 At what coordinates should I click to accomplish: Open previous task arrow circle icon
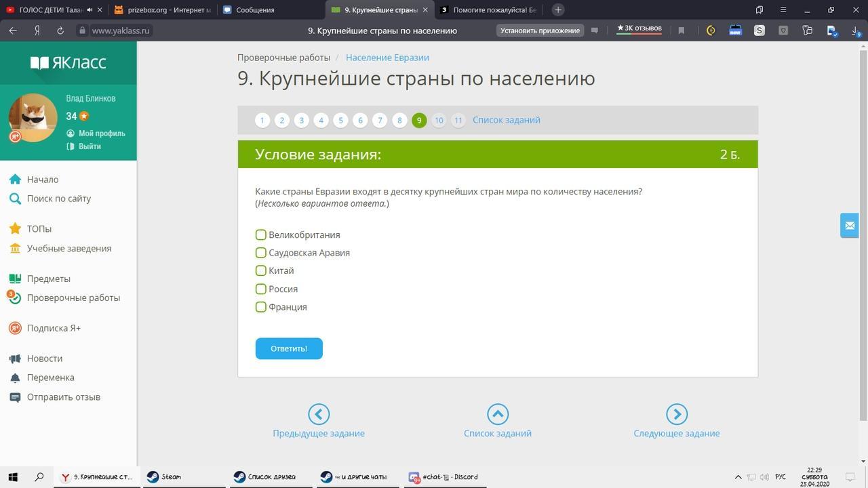[319, 414]
